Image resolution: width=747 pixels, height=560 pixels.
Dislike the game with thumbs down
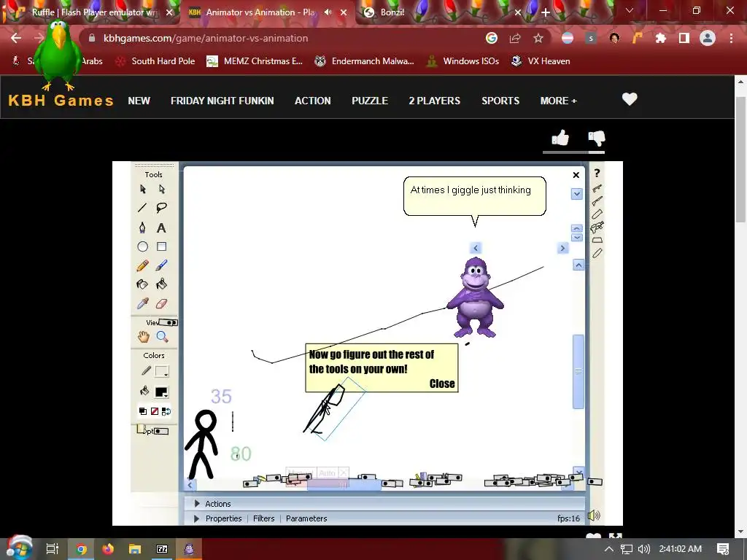point(597,138)
